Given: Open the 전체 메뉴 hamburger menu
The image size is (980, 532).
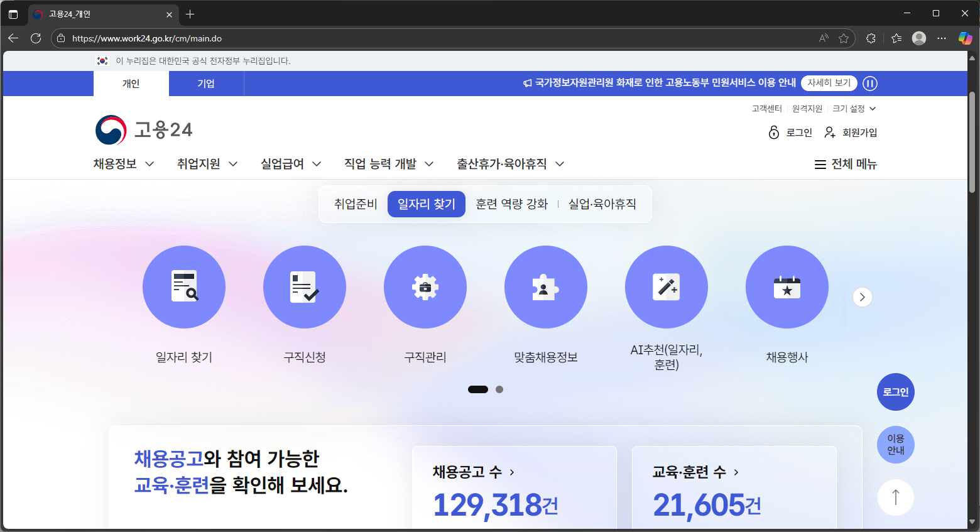Looking at the screenshot, I should 845,164.
